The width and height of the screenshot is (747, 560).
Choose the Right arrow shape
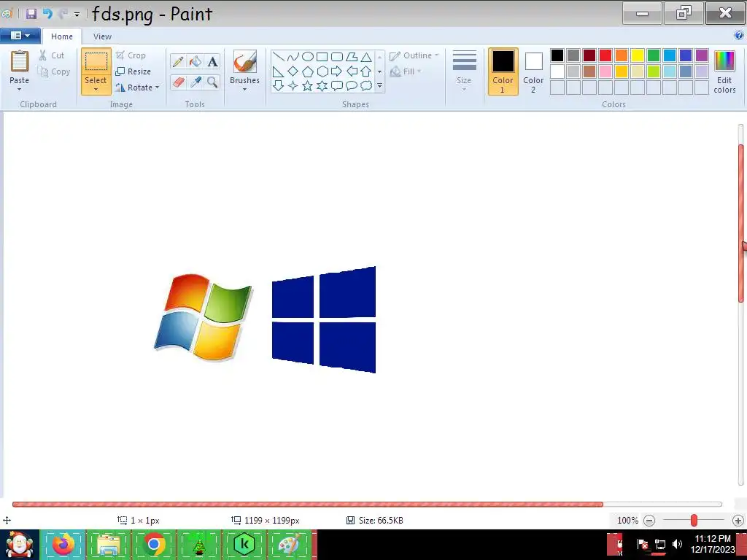coord(337,71)
